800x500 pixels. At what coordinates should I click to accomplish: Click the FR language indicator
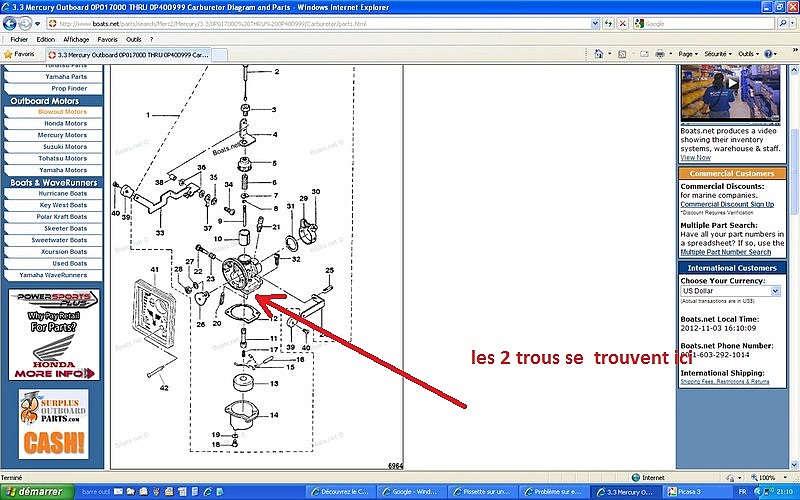pos(742,492)
